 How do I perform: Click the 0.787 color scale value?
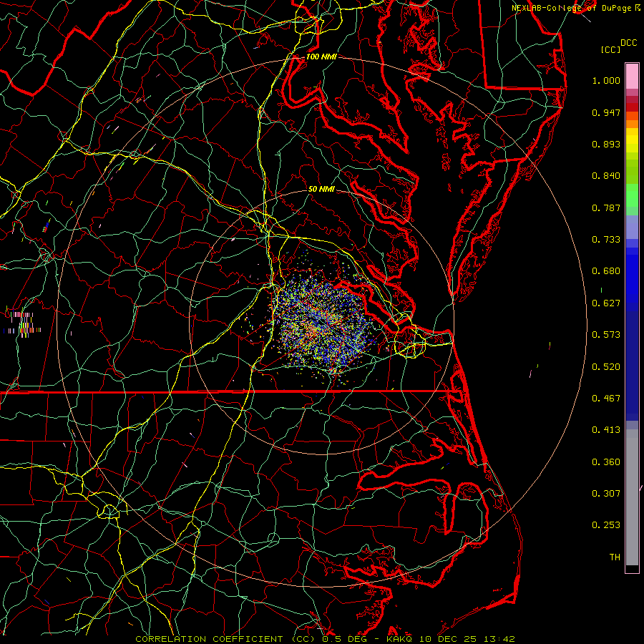(606, 208)
